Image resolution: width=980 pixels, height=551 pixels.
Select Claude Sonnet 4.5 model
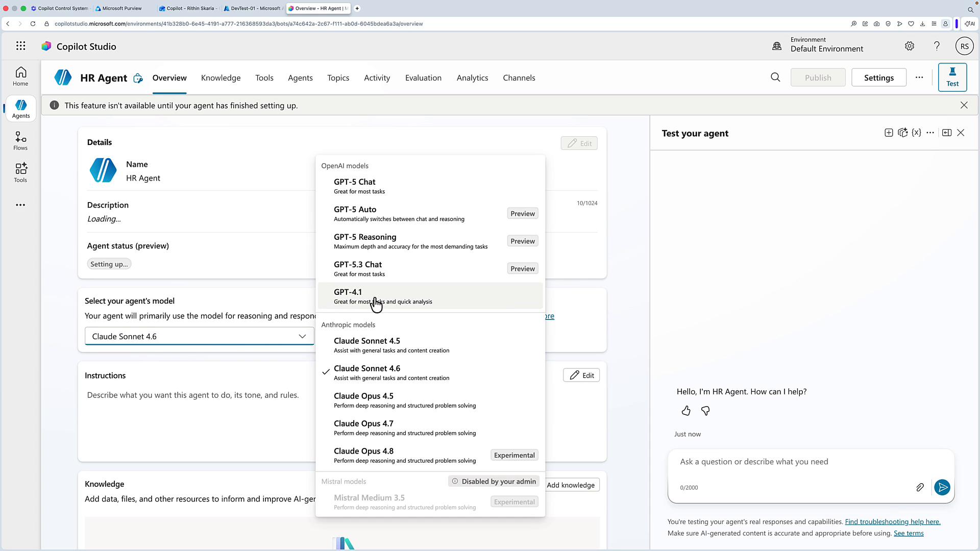click(x=430, y=345)
